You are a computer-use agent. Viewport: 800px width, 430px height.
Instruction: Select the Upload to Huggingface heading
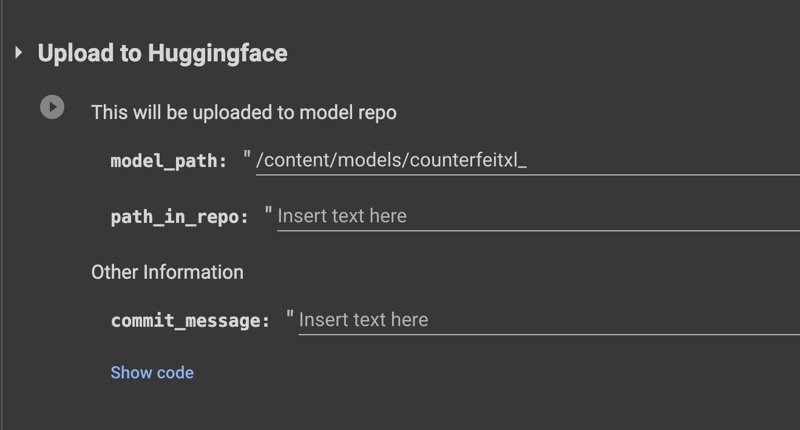point(162,54)
